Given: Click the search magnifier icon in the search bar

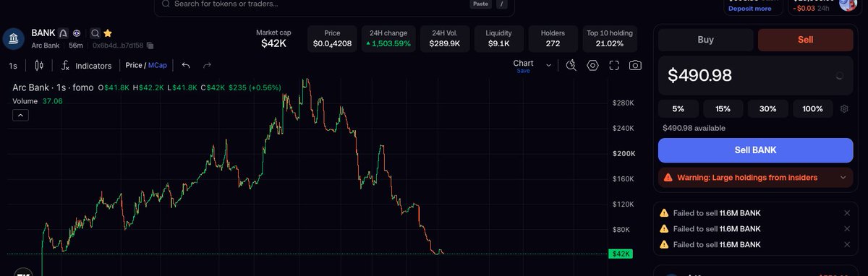Looking at the screenshot, I should point(166,4).
